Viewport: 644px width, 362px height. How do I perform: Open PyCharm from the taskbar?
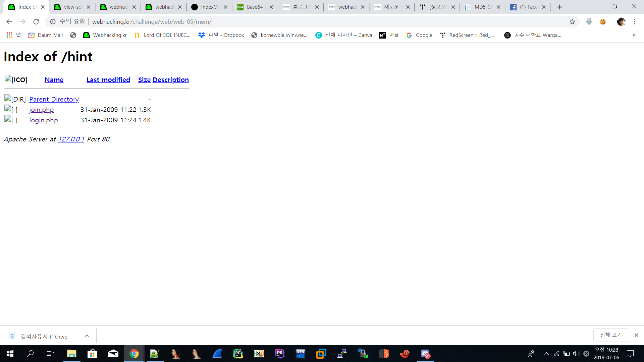point(238,354)
